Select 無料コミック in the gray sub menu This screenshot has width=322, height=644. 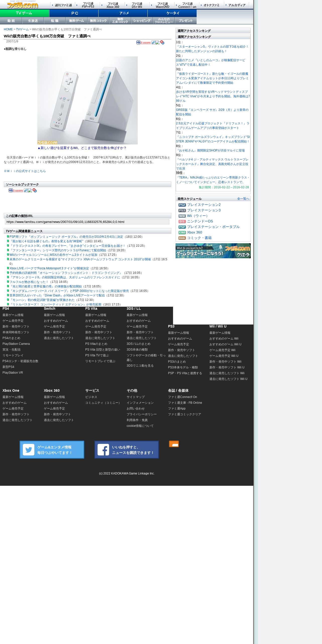[98, 21]
